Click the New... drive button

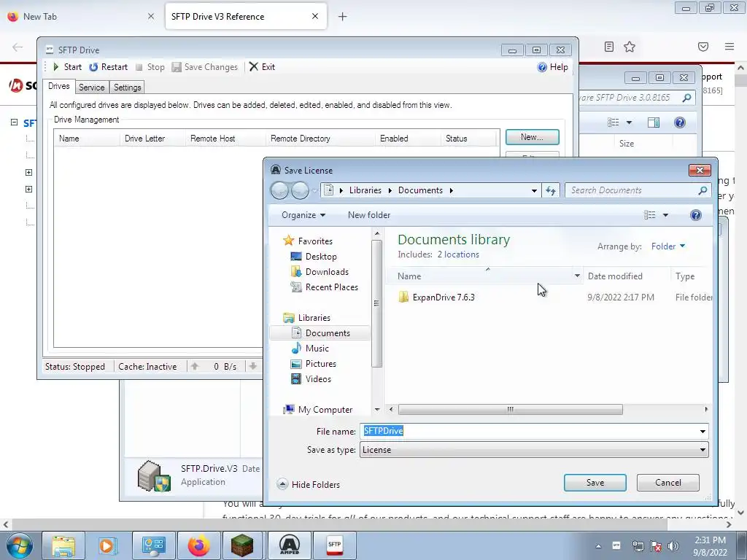click(x=532, y=137)
